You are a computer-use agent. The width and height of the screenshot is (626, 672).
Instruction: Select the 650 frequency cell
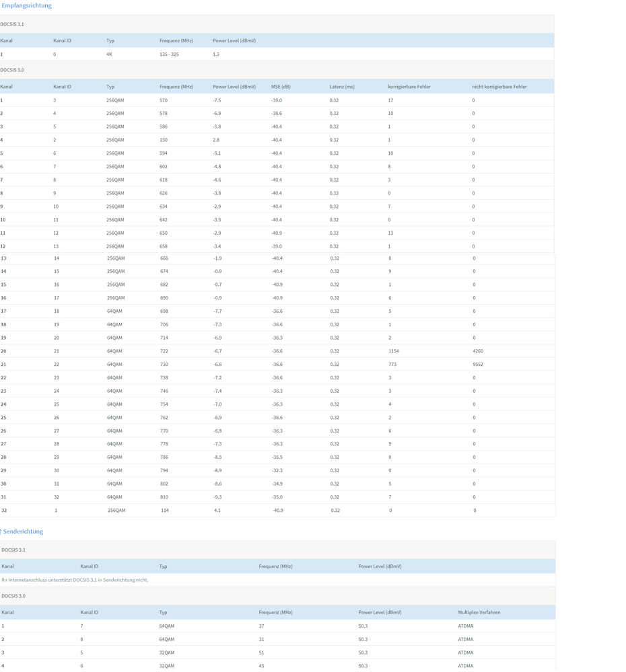coord(164,233)
